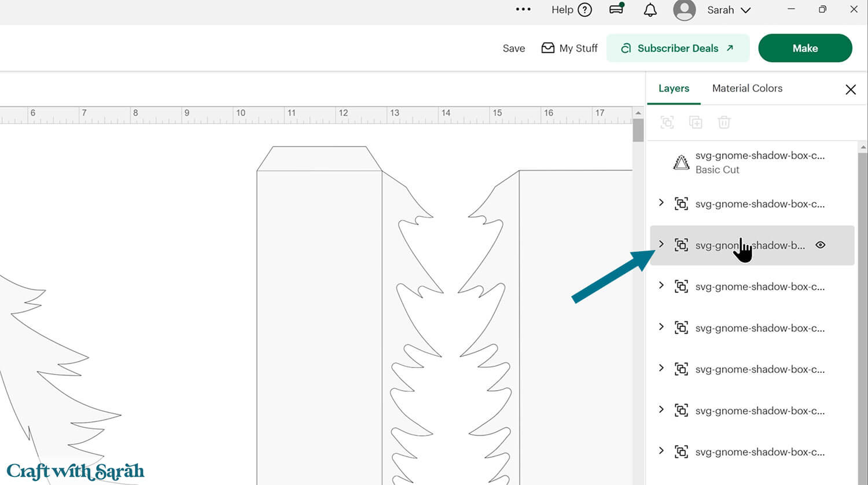Viewport: 868px width, 485px height.
Task: Click the Group icon in Layers toolbar
Action: pyautogui.click(x=667, y=122)
